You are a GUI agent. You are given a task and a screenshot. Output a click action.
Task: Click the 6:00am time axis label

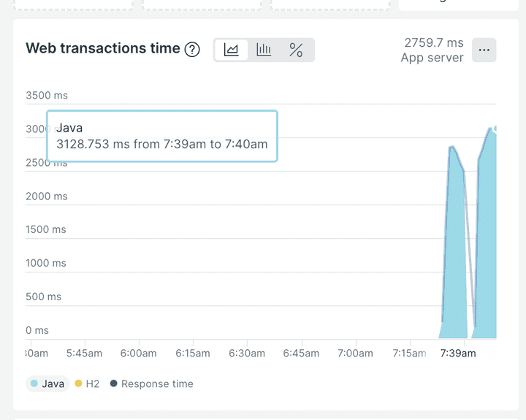[138, 354]
